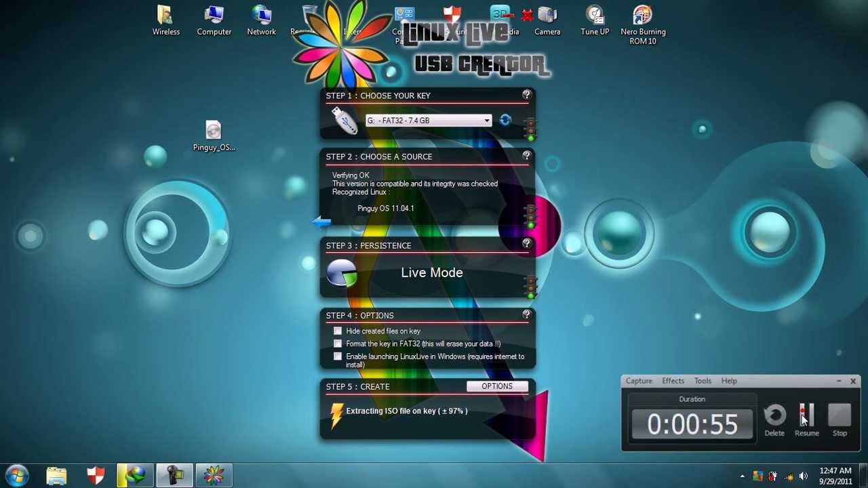Click the Resume recording button
868x488 pixels.
point(806,420)
